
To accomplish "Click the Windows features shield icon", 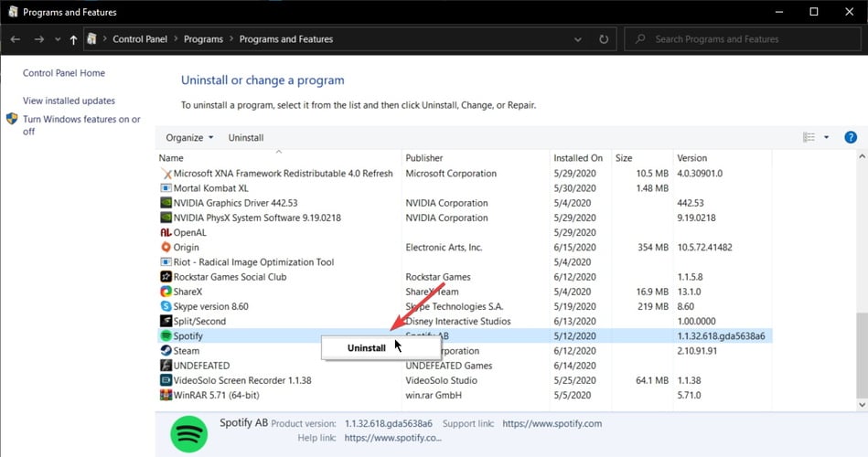I will 12,119.
